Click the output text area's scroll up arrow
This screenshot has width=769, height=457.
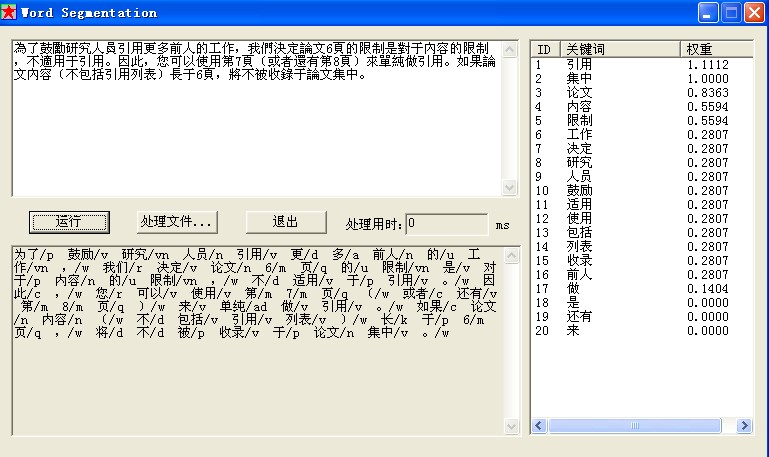coord(512,255)
